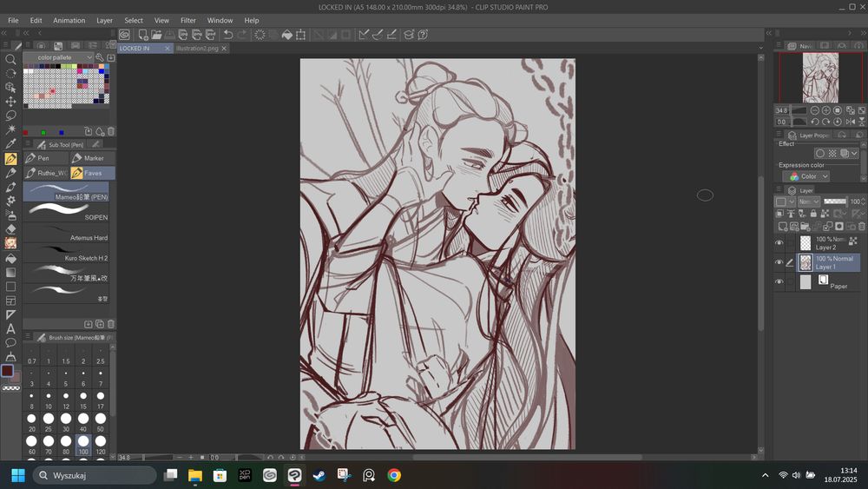Click Delete layer trash icon
Viewport: 868px width, 489px height.
tap(861, 226)
